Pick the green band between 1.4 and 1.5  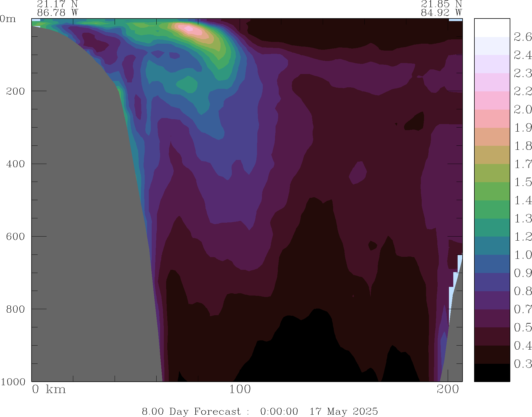pyautogui.click(x=492, y=191)
